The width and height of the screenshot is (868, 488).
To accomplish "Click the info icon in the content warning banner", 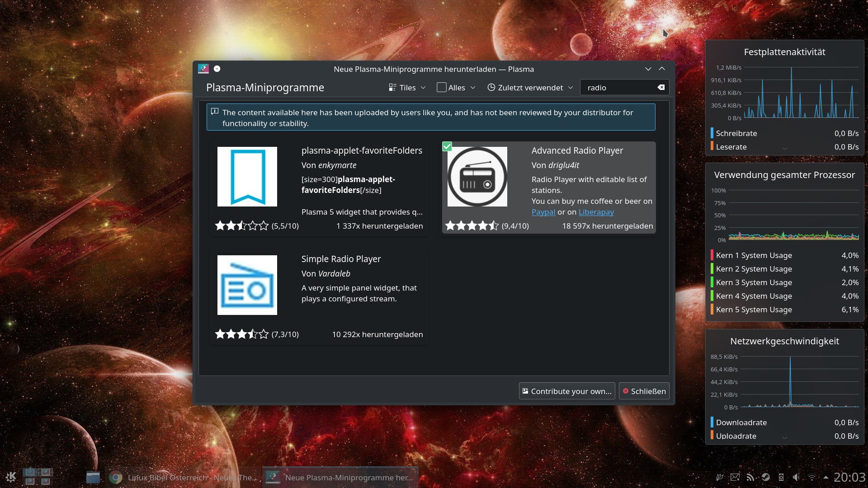I will [215, 112].
